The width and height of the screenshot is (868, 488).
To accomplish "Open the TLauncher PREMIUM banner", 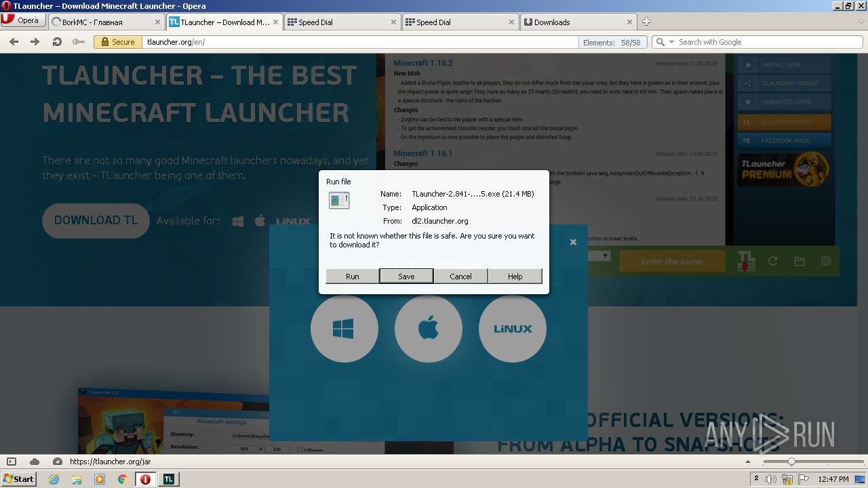I will pyautogui.click(x=784, y=169).
